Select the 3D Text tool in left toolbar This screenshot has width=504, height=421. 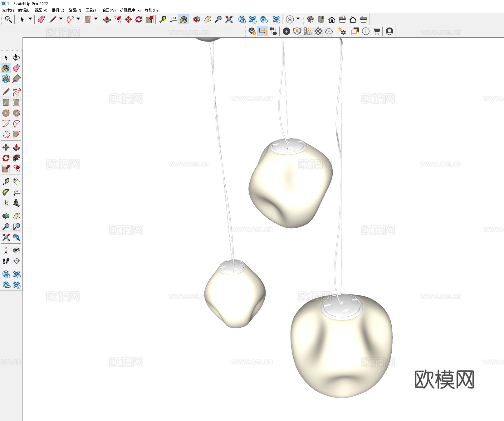17,203
